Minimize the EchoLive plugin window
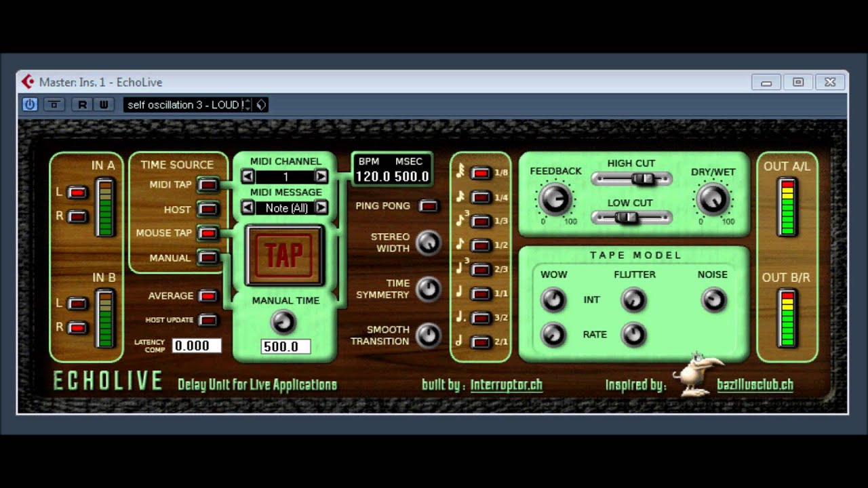Viewport: 868px width, 488px height. 766,82
